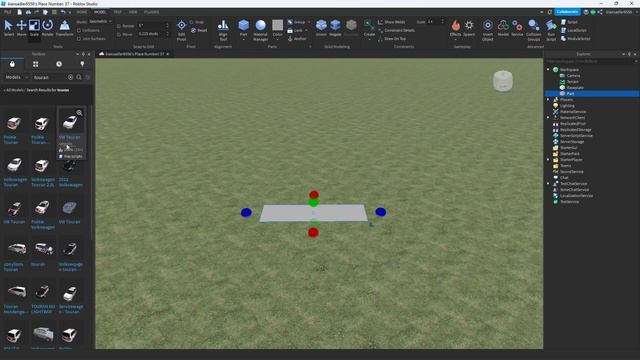
Task: Select the Baseplate item in Explorer
Action: (x=575, y=87)
